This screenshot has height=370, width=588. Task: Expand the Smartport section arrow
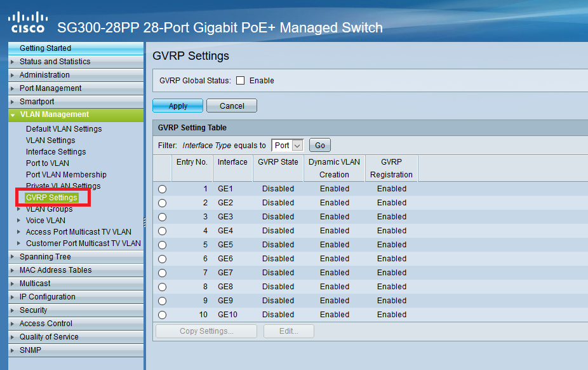(x=12, y=102)
